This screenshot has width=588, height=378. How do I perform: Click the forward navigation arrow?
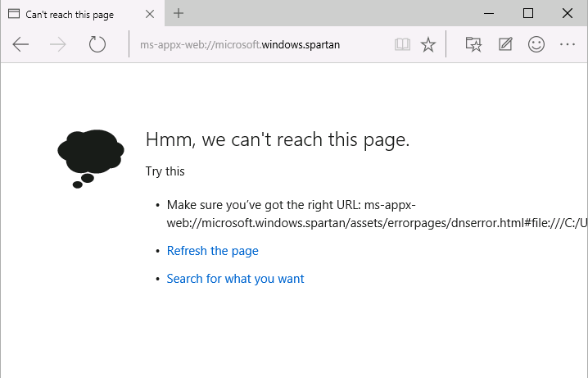coord(58,44)
